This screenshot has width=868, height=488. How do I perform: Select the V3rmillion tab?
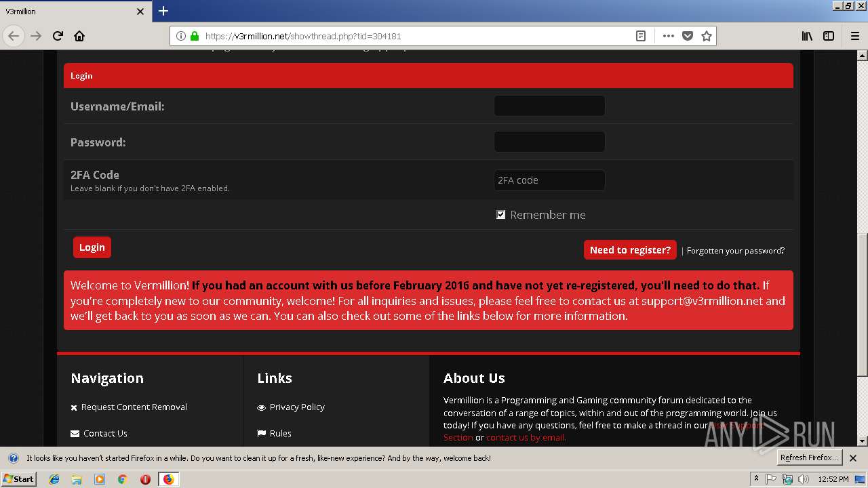[75, 12]
